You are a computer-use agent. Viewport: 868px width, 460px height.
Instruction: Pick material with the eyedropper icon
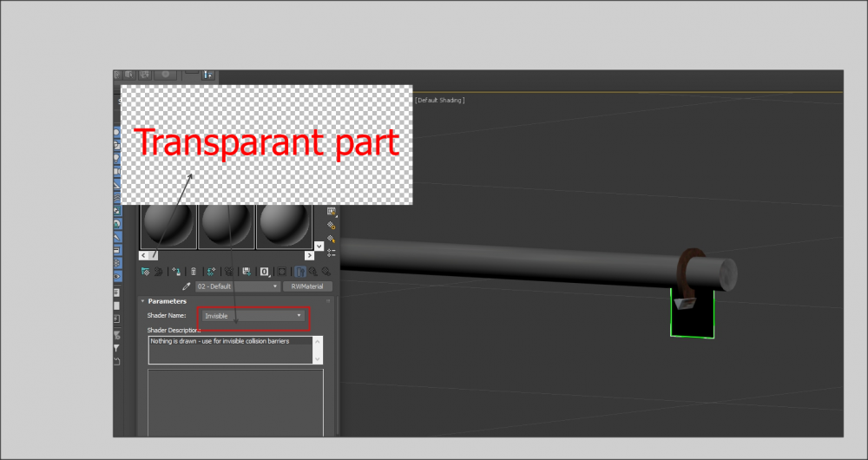click(x=186, y=286)
